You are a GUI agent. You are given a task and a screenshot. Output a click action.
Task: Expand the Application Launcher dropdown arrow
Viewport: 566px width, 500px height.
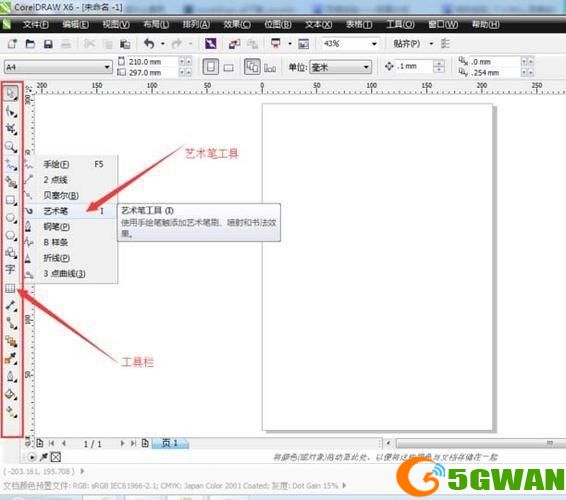(x=290, y=44)
